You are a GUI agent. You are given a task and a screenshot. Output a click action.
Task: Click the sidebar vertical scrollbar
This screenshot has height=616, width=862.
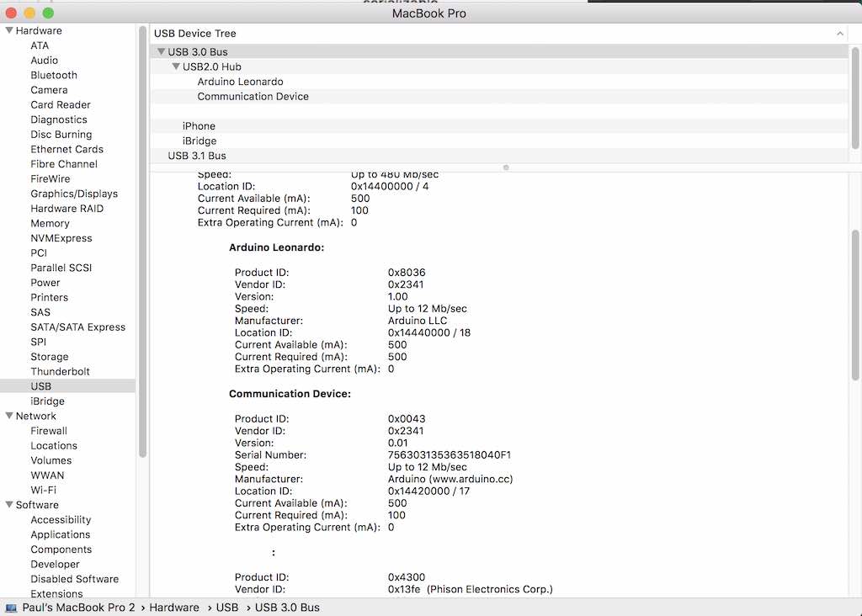tap(142, 242)
